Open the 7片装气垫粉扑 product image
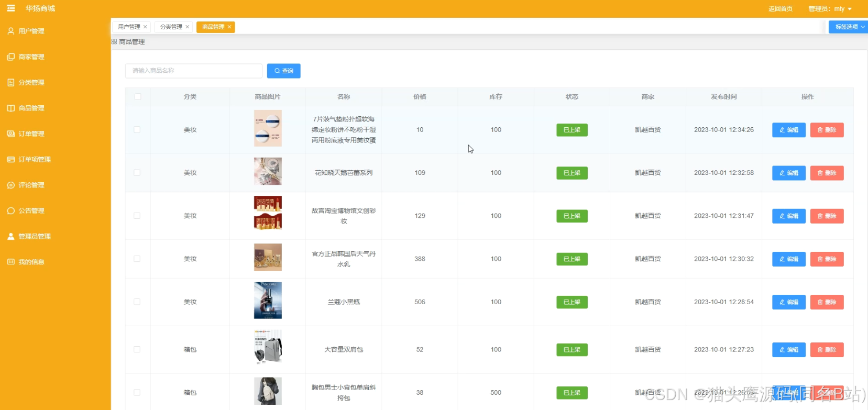This screenshot has height=410, width=868. coord(268,128)
